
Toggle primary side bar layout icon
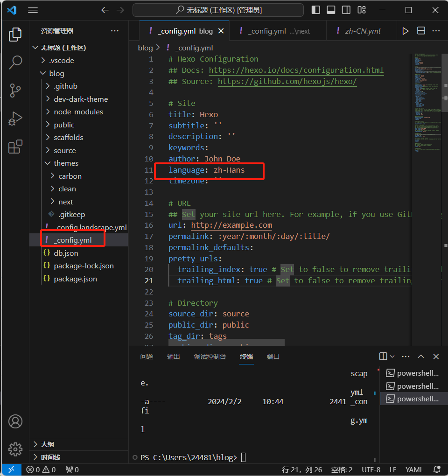click(x=315, y=10)
